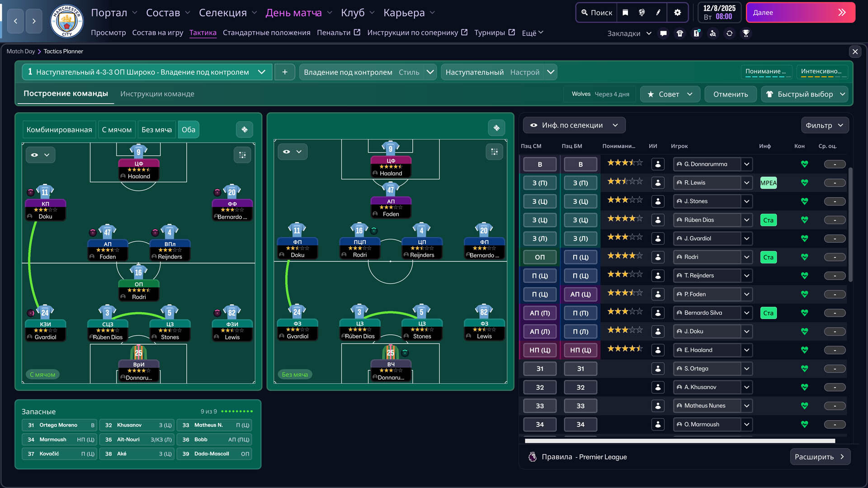Screen dimensions: 868x488
Task: Expand the dropdown next to E. Haaland
Action: pyautogui.click(x=746, y=350)
